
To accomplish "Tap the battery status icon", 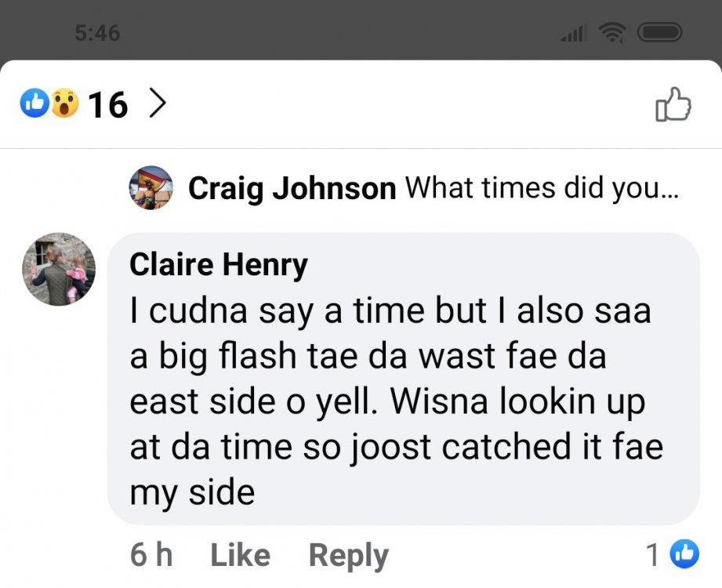I will pyautogui.click(x=659, y=33).
